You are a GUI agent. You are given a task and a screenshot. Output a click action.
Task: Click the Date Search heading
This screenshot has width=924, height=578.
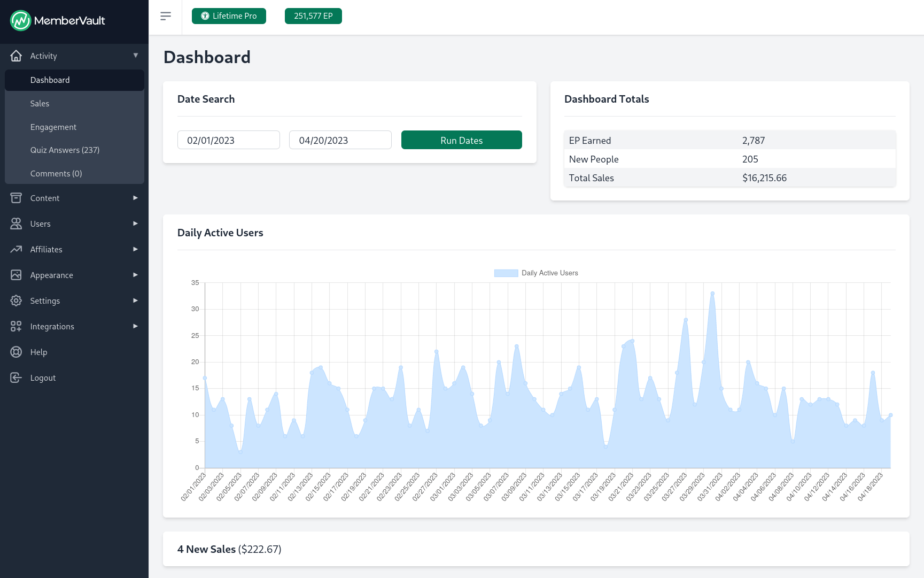point(206,99)
